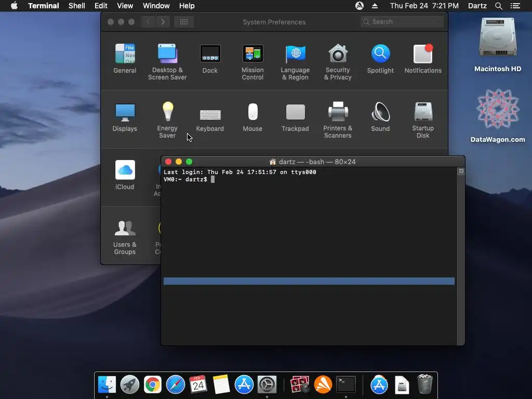The height and width of the screenshot is (399, 532).
Task: Open Trackpad preferences pane
Action: point(295,117)
